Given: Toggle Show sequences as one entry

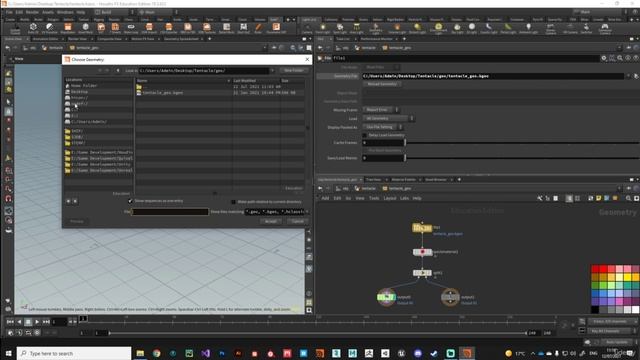Looking at the screenshot, I should click(130, 201).
